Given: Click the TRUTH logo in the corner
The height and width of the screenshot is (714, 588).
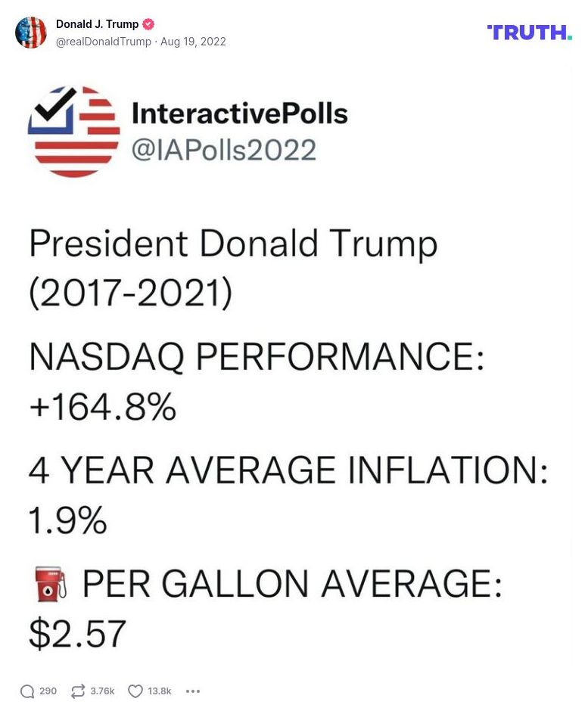Looking at the screenshot, I should (529, 33).
